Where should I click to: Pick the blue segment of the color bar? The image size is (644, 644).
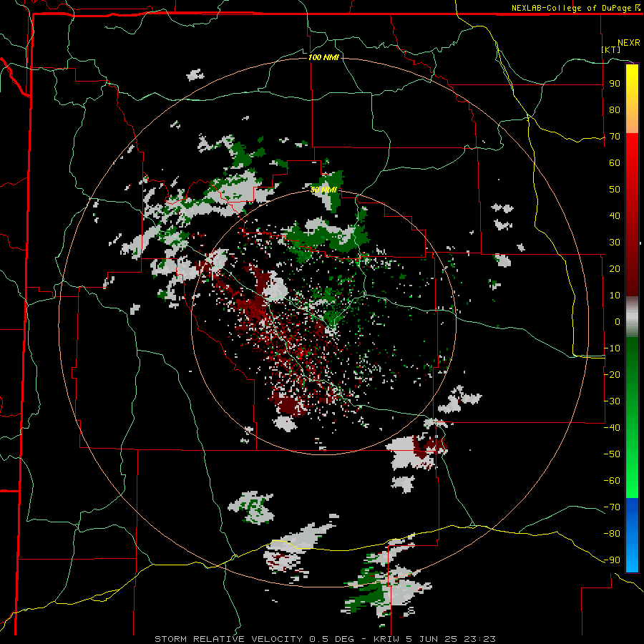click(x=632, y=535)
